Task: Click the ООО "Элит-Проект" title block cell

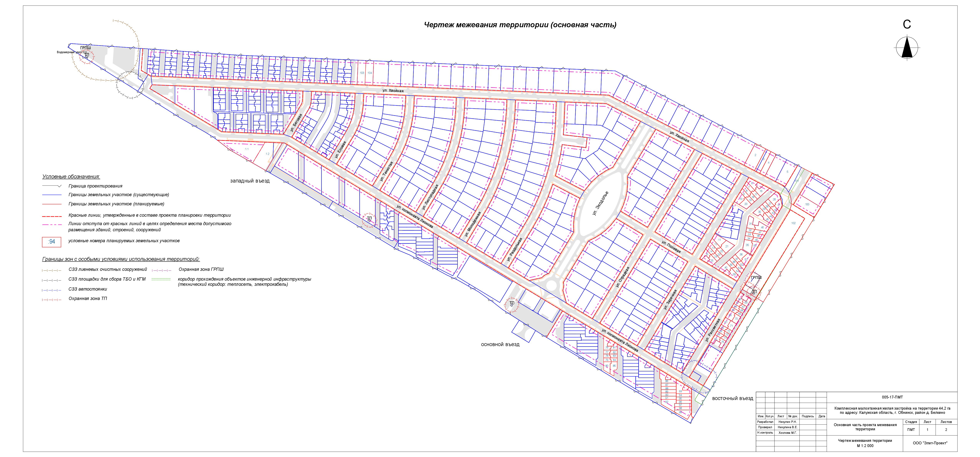Action: click(930, 443)
